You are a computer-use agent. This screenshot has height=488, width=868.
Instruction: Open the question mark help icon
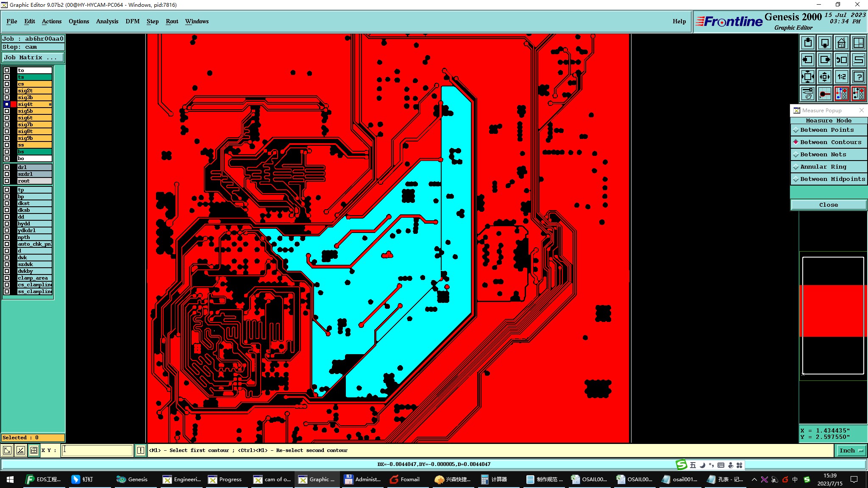pyautogui.click(x=859, y=77)
